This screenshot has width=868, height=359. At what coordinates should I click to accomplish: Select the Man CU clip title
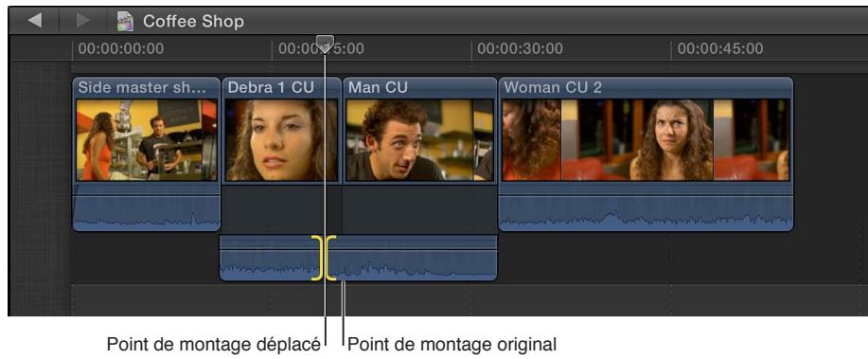click(378, 87)
